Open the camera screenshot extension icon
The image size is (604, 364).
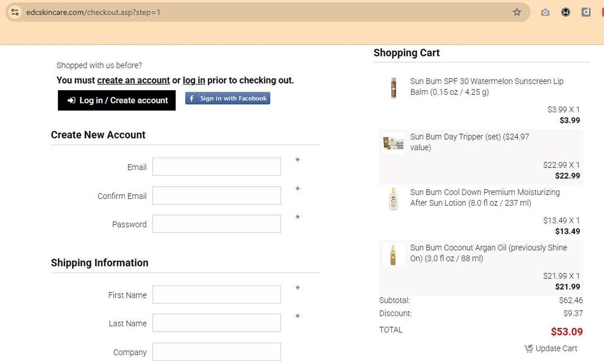tap(545, 12)
